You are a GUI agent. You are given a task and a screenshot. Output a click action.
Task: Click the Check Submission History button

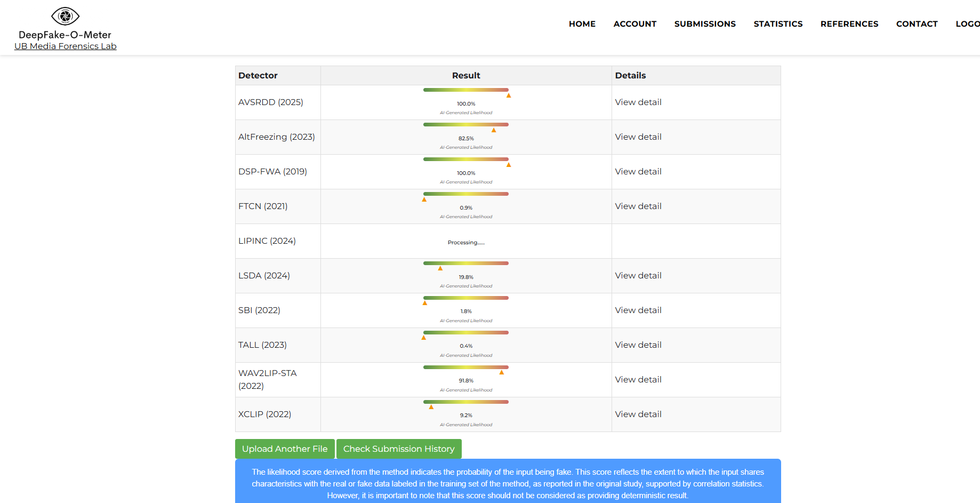click(x=398, y=449)
